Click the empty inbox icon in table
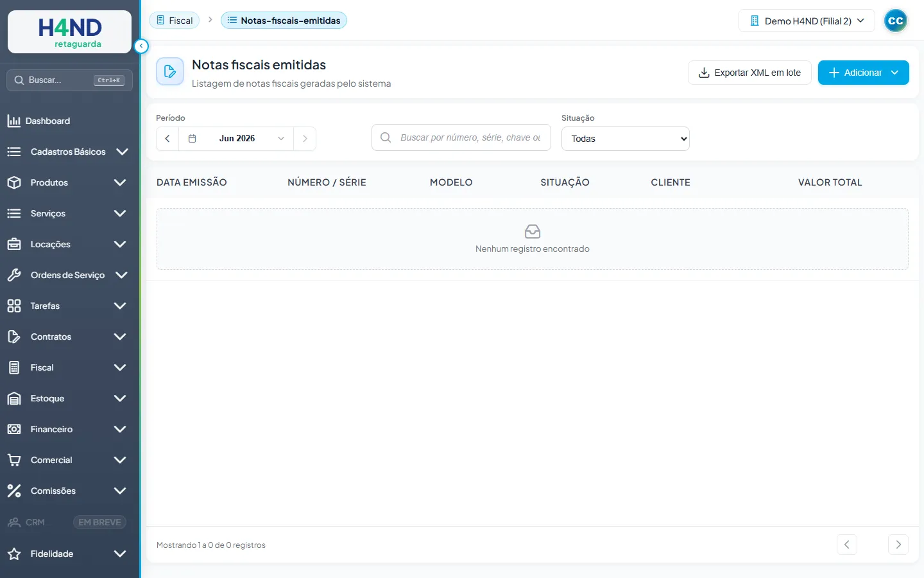 click(533, 231)
